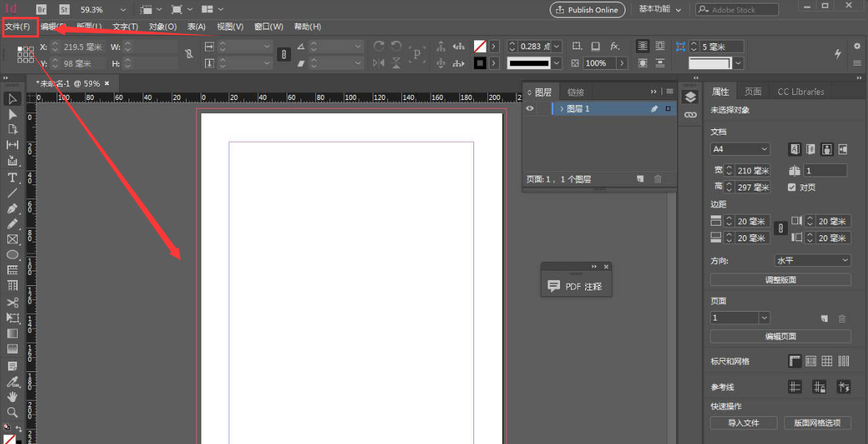The image size is (868, 444).
Task: Create a new layer in the 图层 panel
Action: click(x=640, y=179)
